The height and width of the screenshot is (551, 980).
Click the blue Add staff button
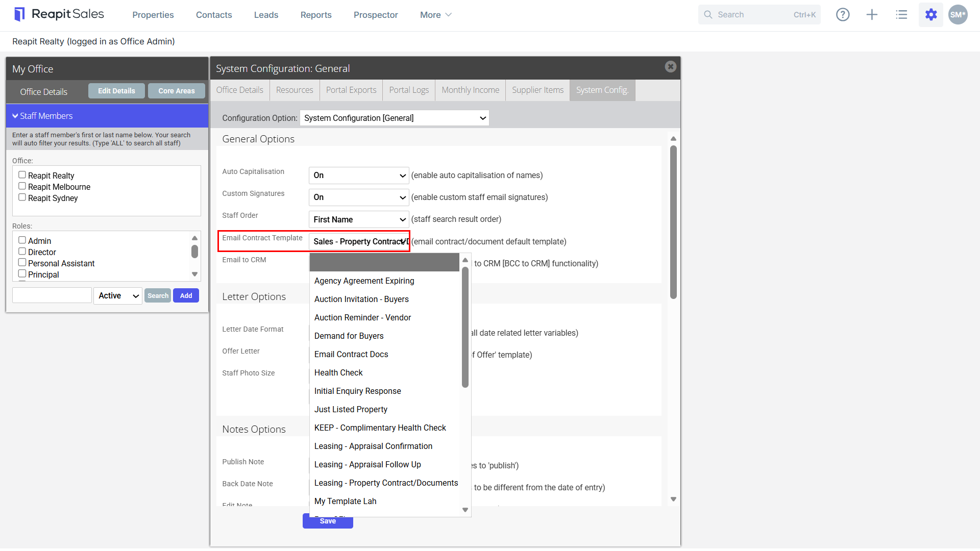point(186,296)
